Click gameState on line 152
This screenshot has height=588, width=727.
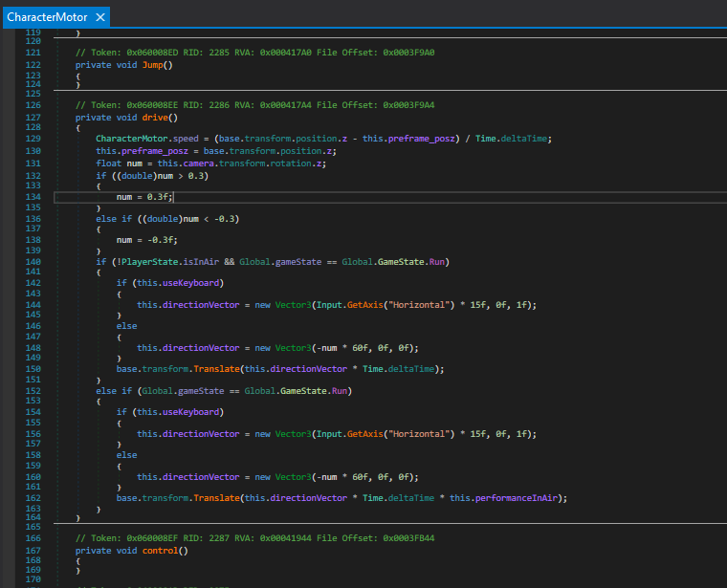point(201,391)
